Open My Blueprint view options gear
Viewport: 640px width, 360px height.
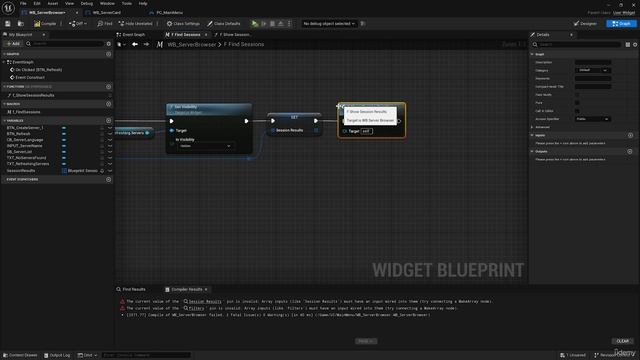(109, 44)
